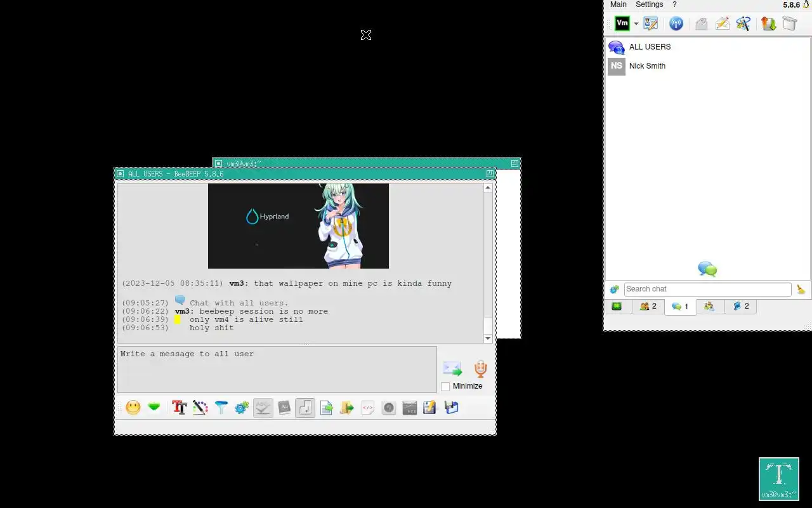
Task: Click the share folder arrow icon
Action: point(347,408)
